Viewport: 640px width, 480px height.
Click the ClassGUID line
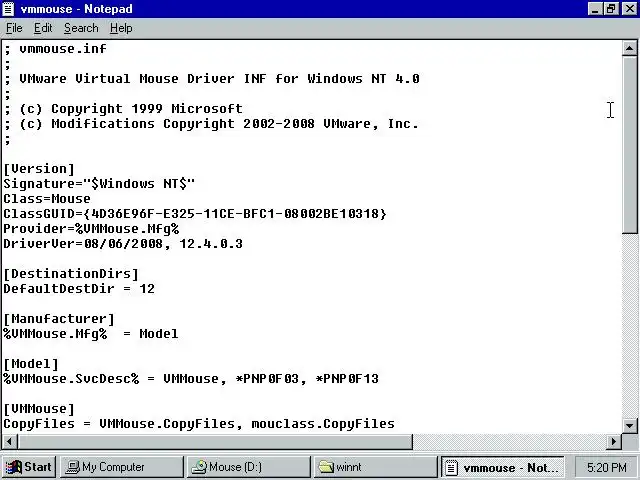[x=195, y=213]
